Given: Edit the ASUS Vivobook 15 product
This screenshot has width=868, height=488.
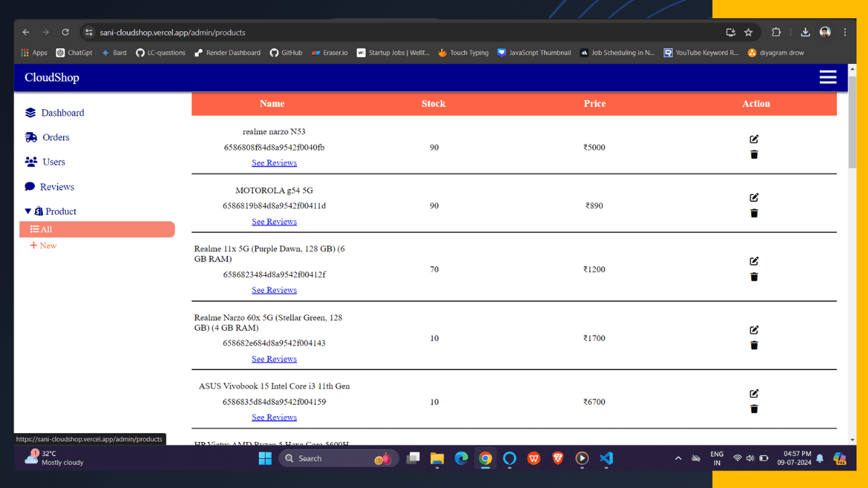Looking at the screenshot, I should pyautogui.click(x=754, y=394).
